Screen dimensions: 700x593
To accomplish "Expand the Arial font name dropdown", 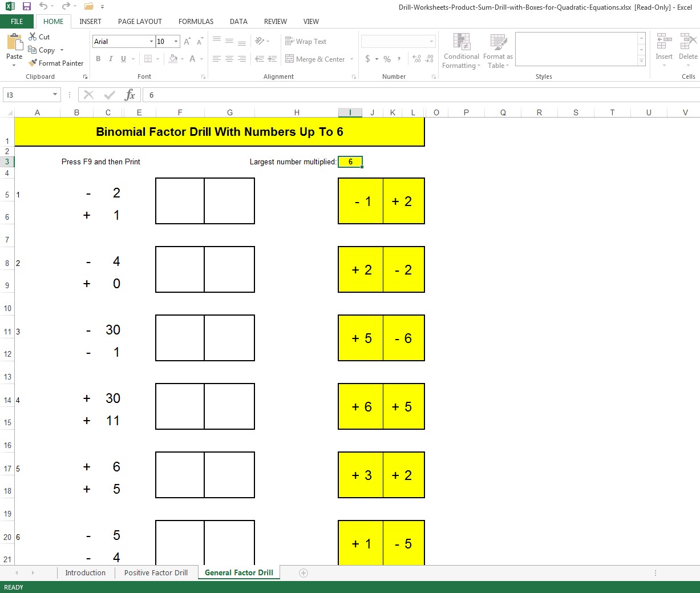I will click(x=151, y=42).
